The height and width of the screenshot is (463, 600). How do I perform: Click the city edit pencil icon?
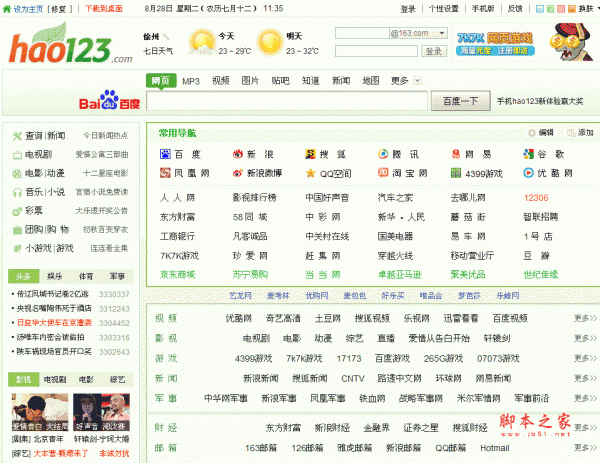click(x=166, y=37)
